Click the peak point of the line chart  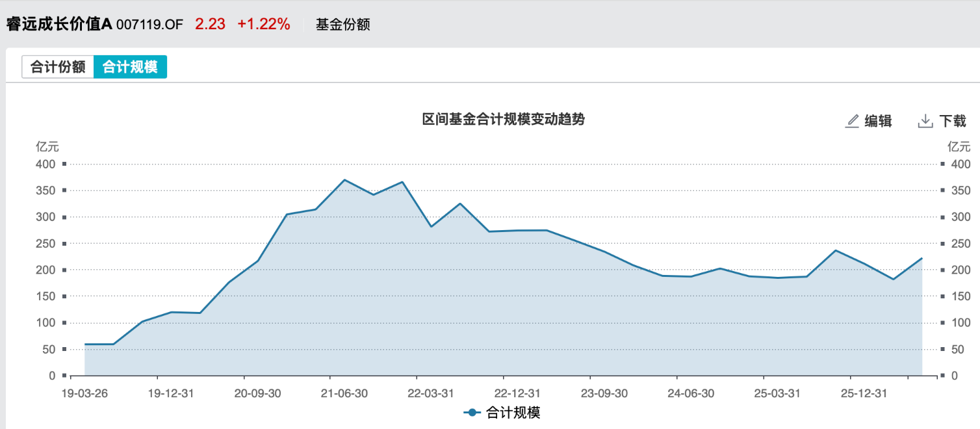point(344,180)
